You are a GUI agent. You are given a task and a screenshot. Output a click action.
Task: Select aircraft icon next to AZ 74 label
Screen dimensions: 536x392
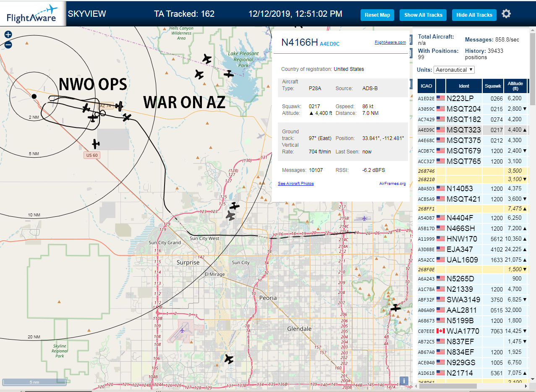(x=119, y=106)
